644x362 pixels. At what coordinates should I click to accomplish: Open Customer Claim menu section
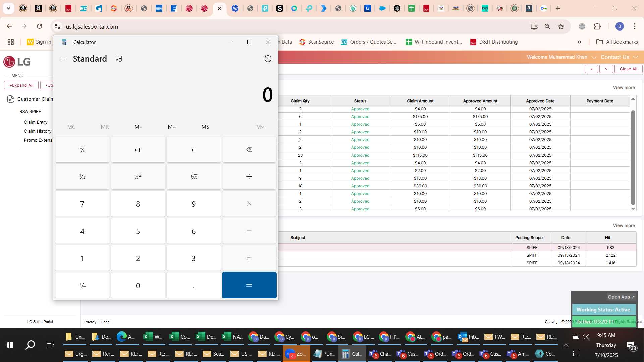[30, 99]
